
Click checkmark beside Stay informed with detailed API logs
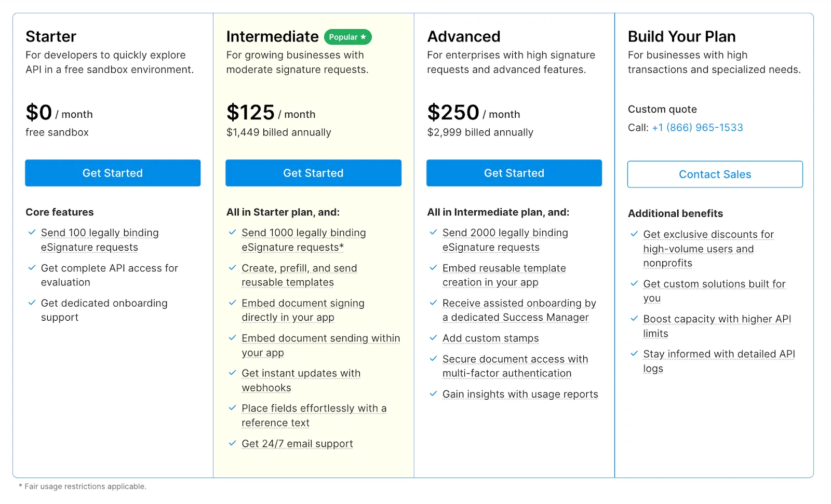(634, 353)
